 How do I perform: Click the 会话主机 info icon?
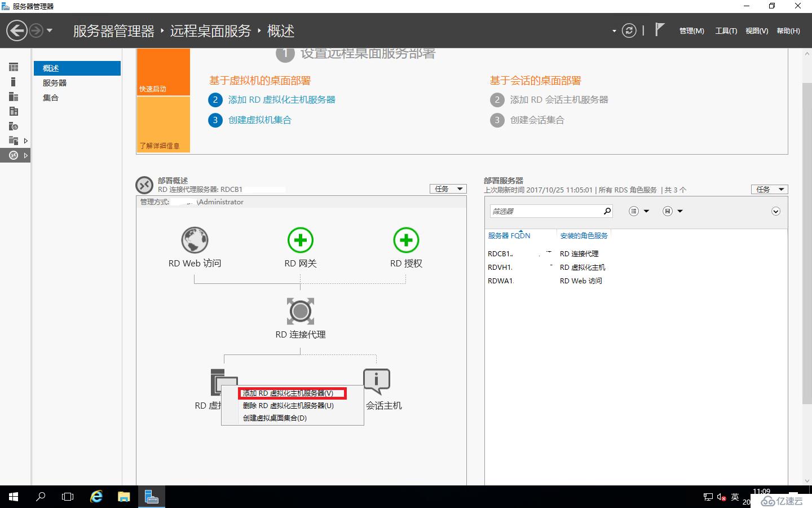coord(377,382)
